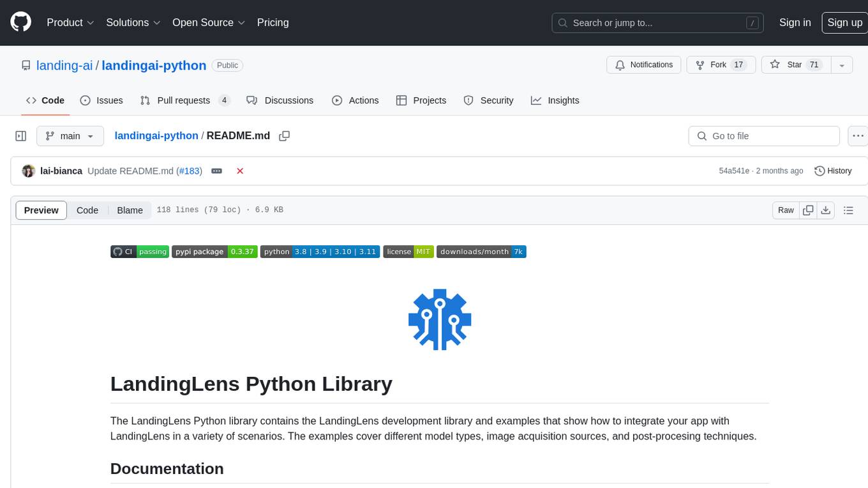This screenshot has height=488, width=868.
Task: Expand the Open Source menu
Action: pyautogui.click(x=209, y=22)
